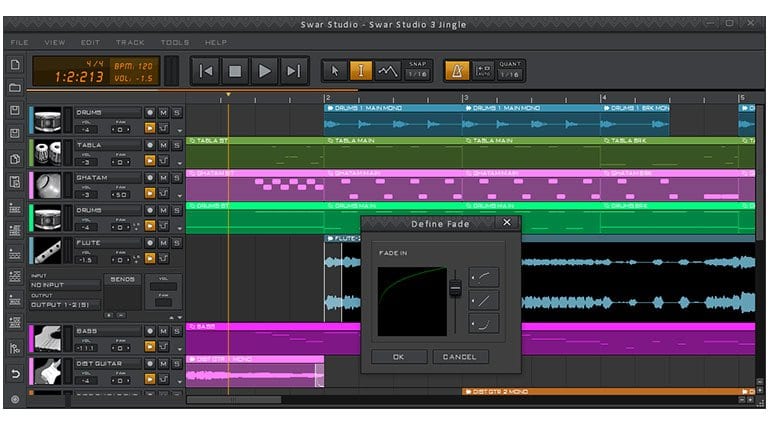Click the tabla instrument thumbnail
Image resolution: width=770 pixels, height=425 pixels.
(x=48, y=153)
